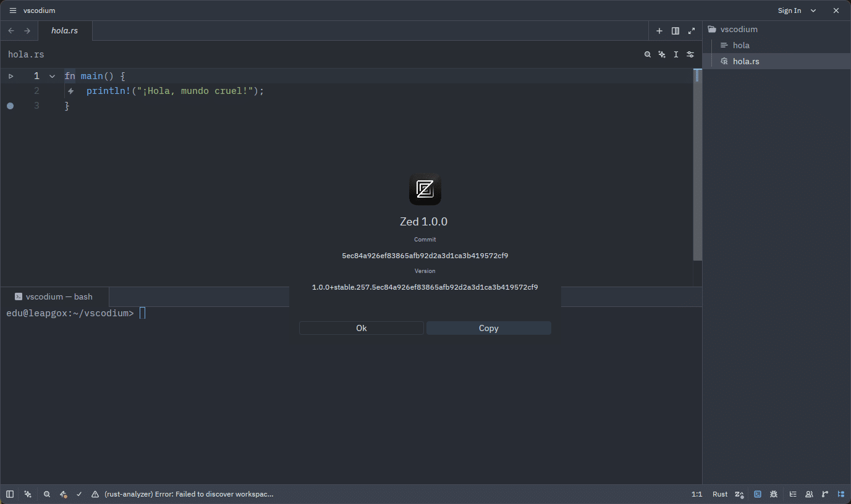The height and width of the screenshot is (504, 851).
Task: Click the vscodium project name in title bar
Action: (x=39, y=10)
